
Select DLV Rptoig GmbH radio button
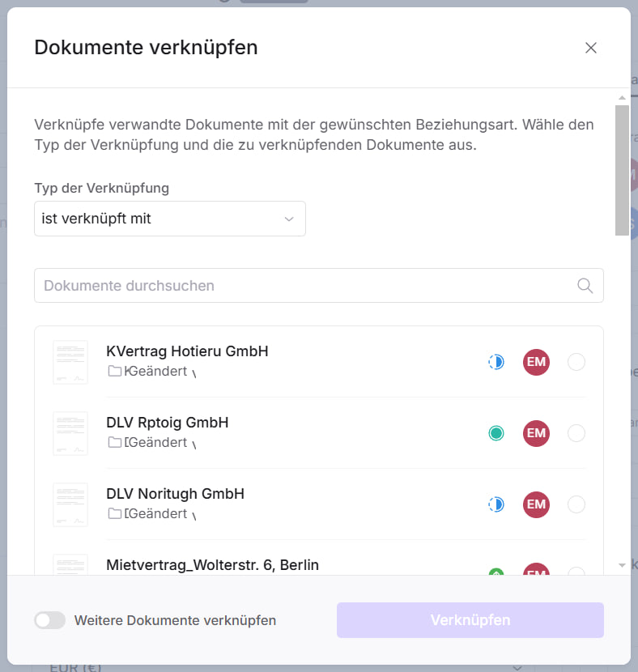[576, 433]
